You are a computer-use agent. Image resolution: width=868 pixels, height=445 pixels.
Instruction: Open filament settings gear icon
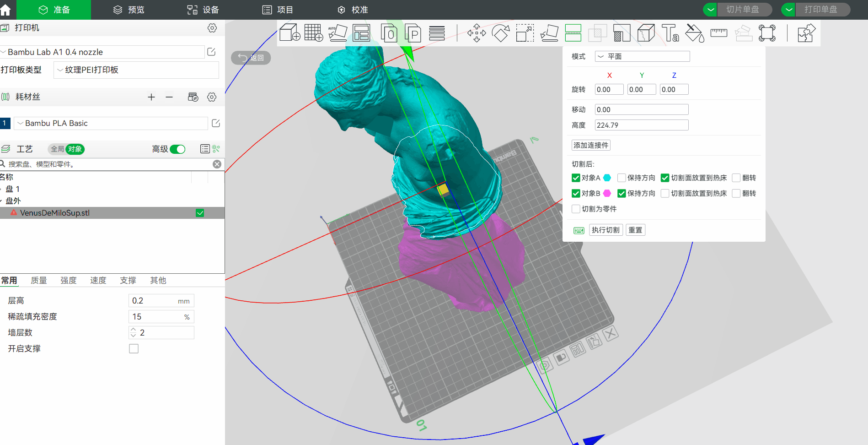point(212,97)
